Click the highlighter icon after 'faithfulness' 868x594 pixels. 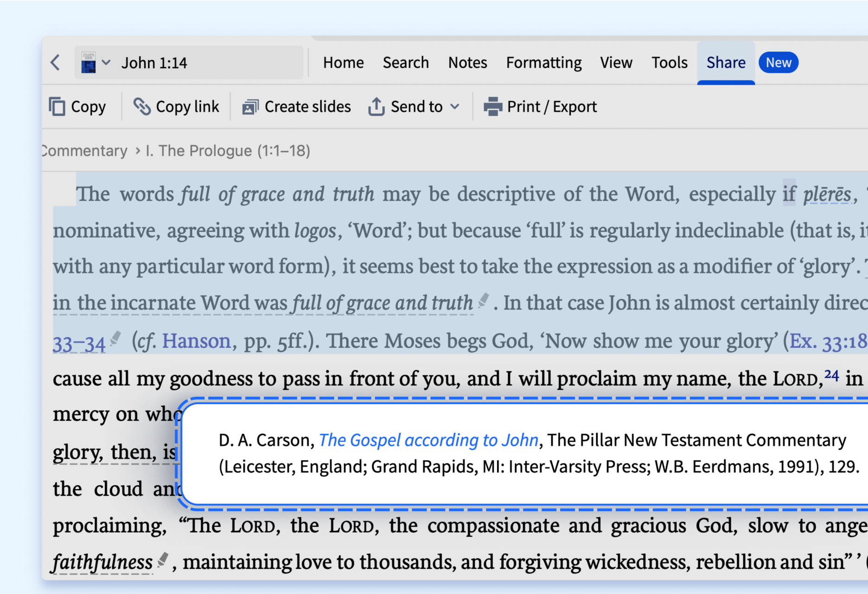coord(163,560)
